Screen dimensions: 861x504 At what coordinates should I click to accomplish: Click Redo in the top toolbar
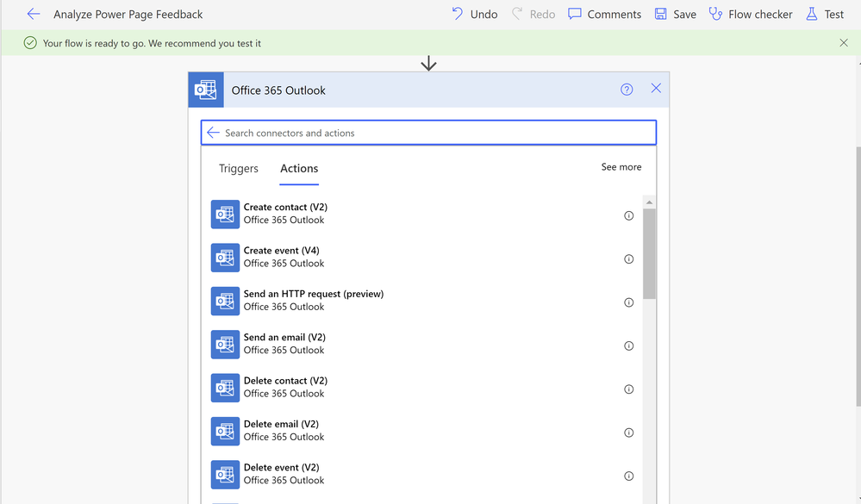[x=533, y=15]
